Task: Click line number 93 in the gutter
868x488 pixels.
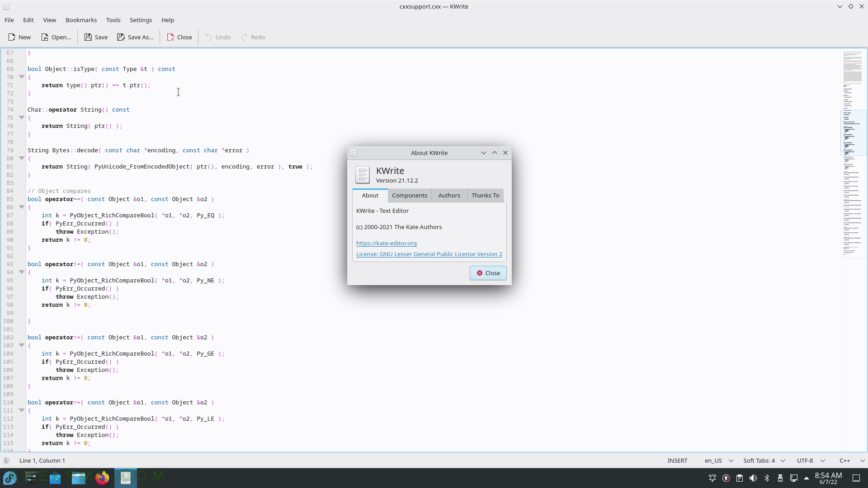Action: click(x=9, y=264)
